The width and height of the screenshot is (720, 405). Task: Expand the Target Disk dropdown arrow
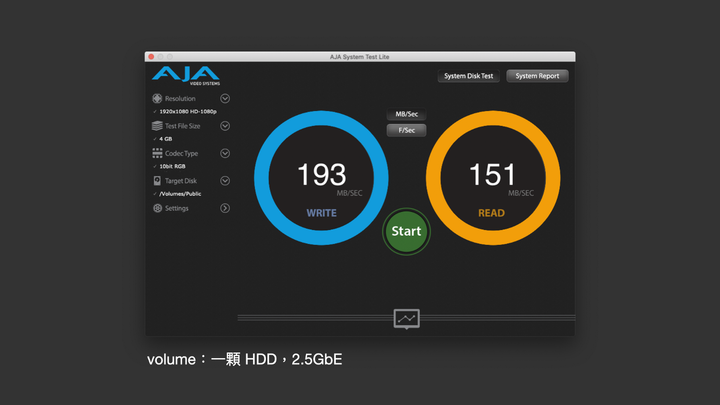point(225,180)
